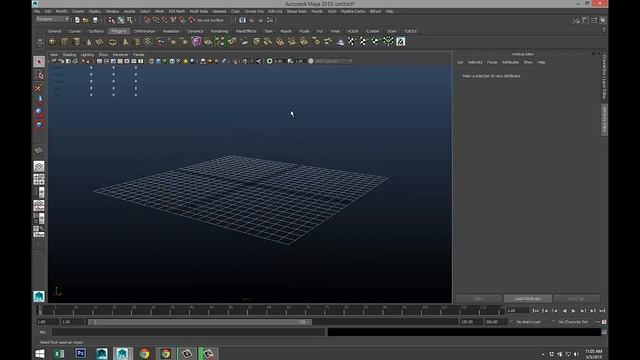This screenshot has width=640, height=360.
Task: Click Load Attributes button
Action: [528, 299]
